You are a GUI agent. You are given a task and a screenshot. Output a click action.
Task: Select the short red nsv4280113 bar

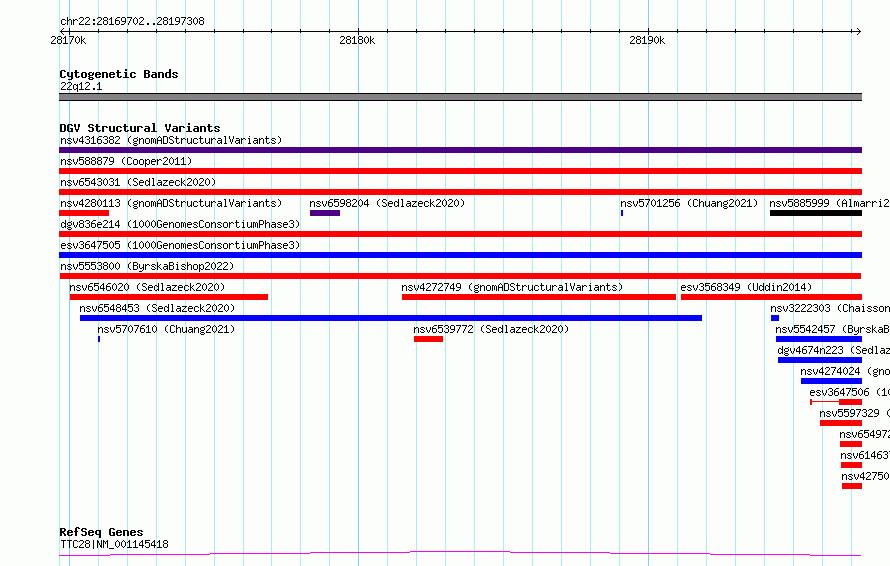click(x=84, y=213)
